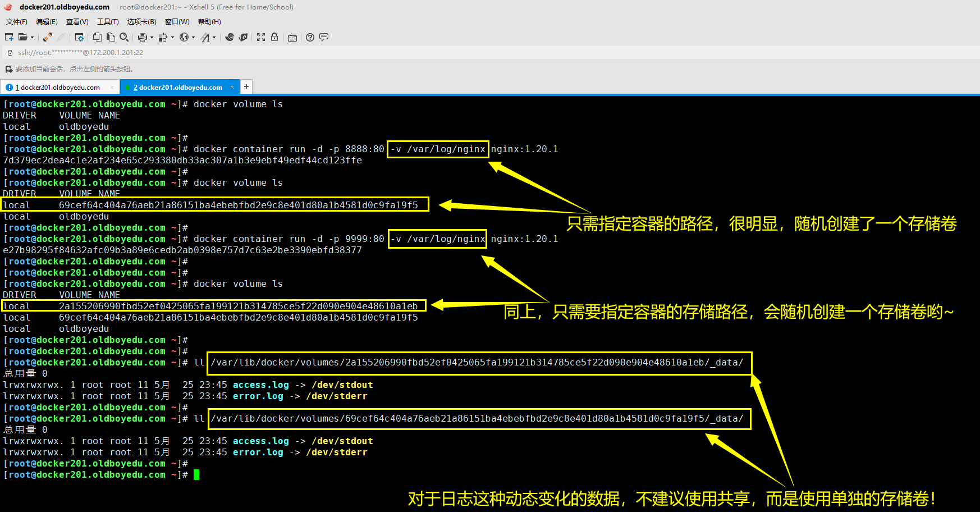Screen dimensions: 980x512
Task: Expand the Open folder dropdown arrow
Action: 32,38
